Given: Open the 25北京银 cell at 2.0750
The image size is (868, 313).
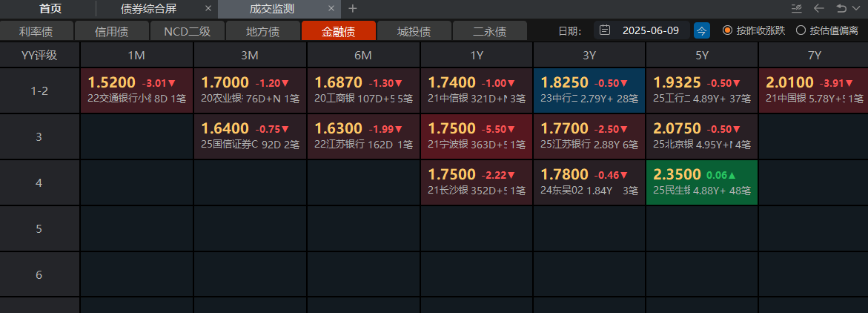Looking at the screenshot, I should coord(702,136).
